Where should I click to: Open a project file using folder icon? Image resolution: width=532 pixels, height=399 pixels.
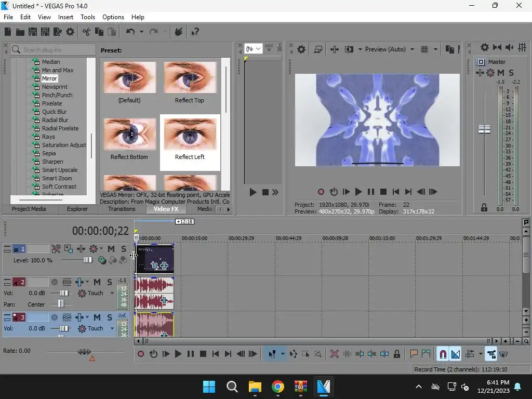20,32
